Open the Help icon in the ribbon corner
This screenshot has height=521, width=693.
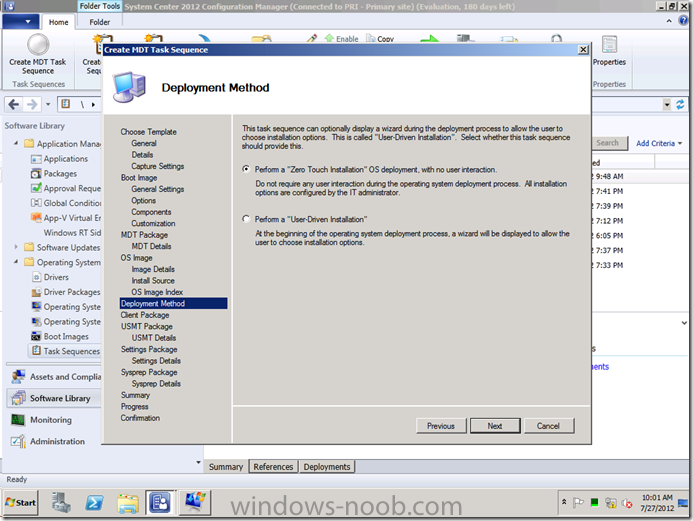tap(684, 20)
